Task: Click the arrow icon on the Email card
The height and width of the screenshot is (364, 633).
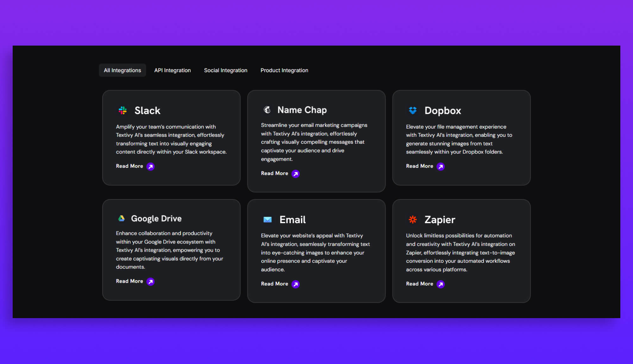Action: [296, 284]
